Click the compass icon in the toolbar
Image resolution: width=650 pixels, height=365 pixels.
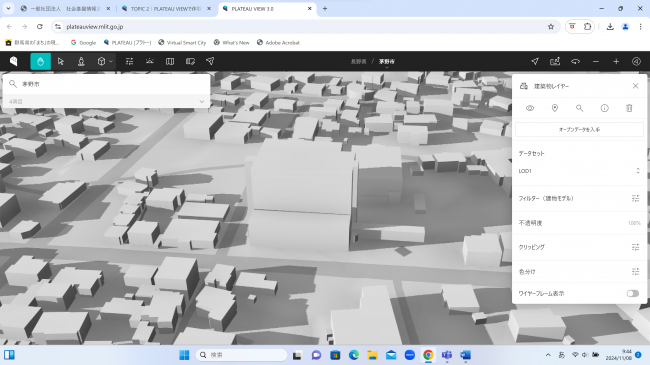636,61
